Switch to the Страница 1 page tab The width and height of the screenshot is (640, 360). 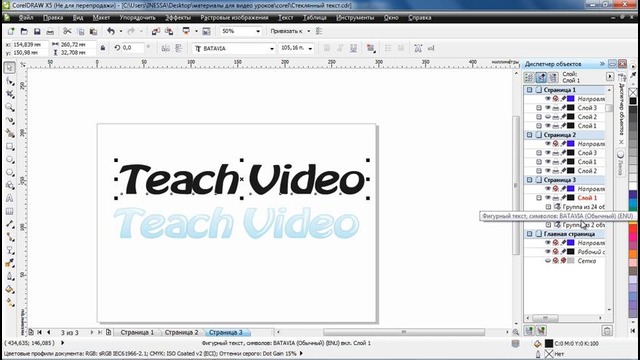point(137,332)
